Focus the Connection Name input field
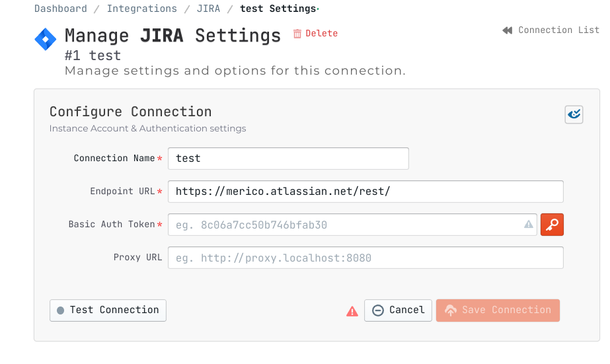 [x=288, y=159]
